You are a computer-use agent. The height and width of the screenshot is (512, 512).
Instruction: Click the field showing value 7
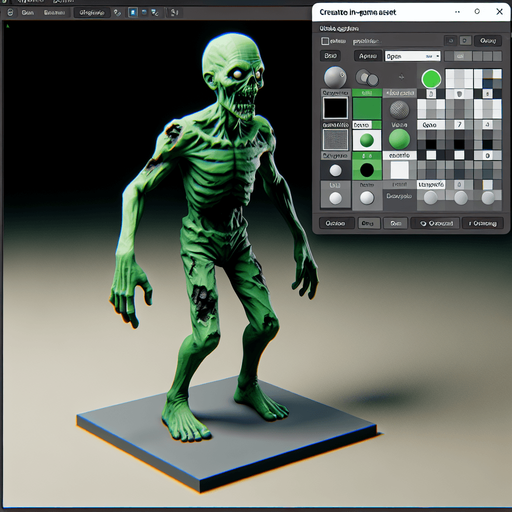459,125
